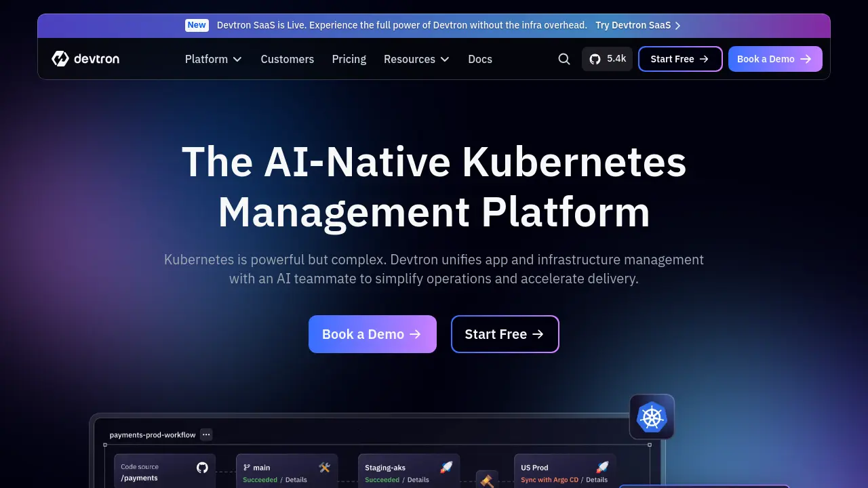Click the Code source /payments card
This screenshot has width=868, height=488.
click(165, 471)
